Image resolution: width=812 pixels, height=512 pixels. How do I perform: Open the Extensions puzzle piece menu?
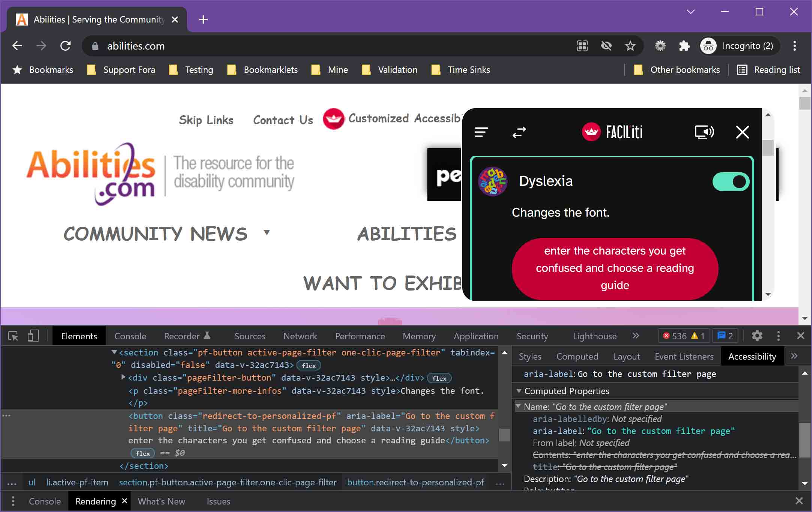(x=684, y=46)
